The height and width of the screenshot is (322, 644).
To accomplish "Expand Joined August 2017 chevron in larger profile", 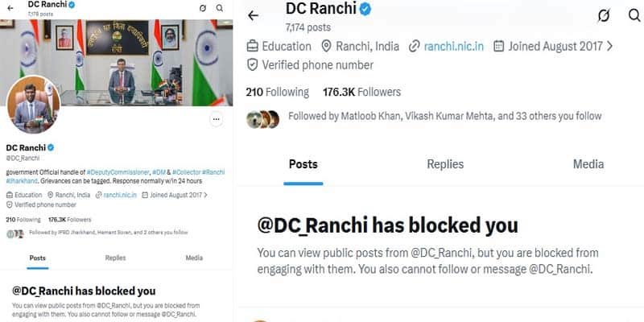I will pyautogui.click(x=609, y=46).
